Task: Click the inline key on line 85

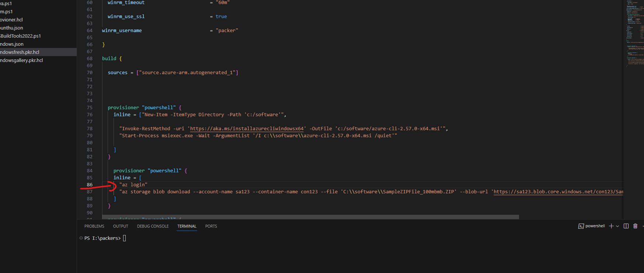Action: [122, 178]
